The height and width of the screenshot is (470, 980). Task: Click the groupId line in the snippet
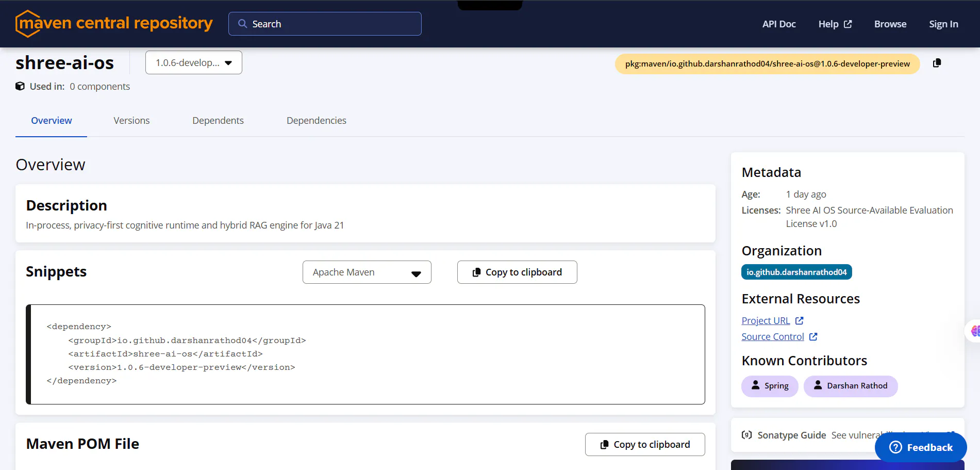pos(187,341)
